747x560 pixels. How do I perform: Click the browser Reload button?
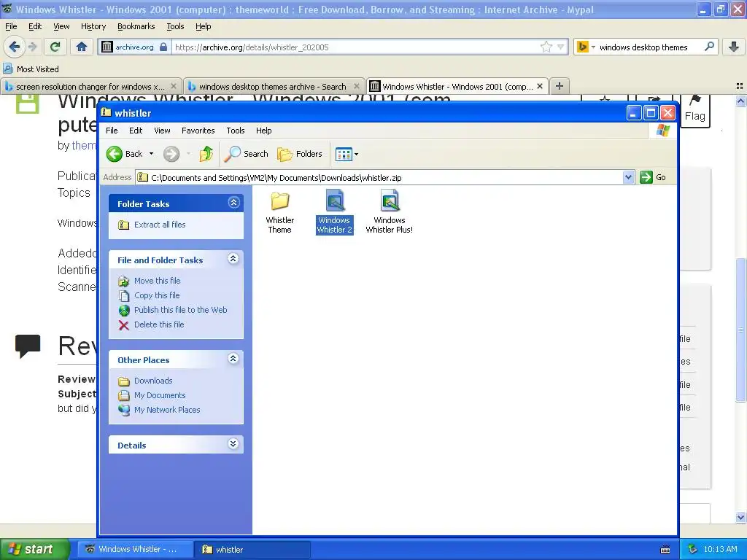pyautogui.click(x=55, y=47)
